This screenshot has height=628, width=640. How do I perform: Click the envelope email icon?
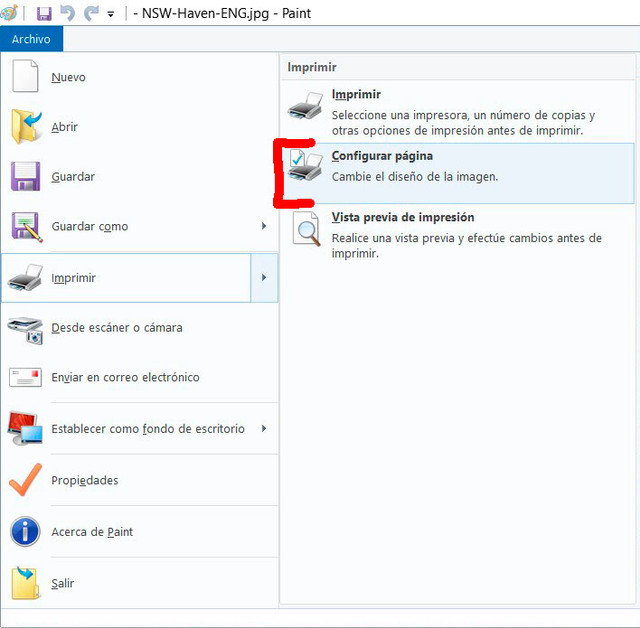point(25,377)
